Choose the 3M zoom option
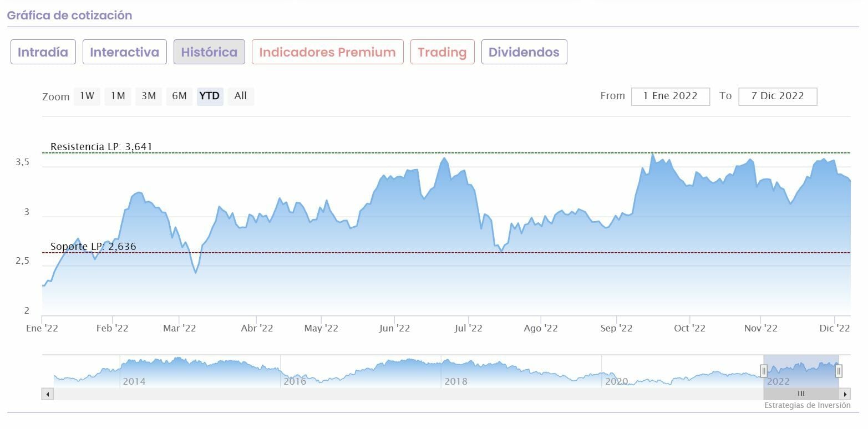Screen dimensions: 868x429 [149, 96]
